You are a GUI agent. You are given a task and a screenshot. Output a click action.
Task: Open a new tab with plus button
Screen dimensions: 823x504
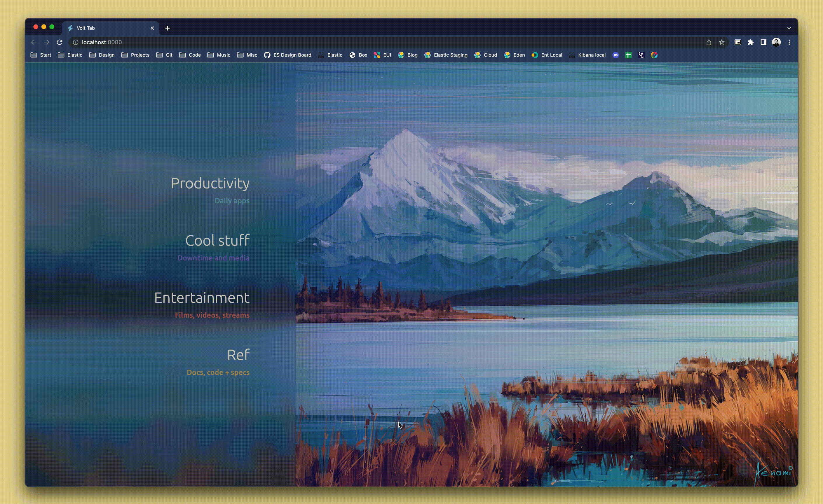coord(168,28)
